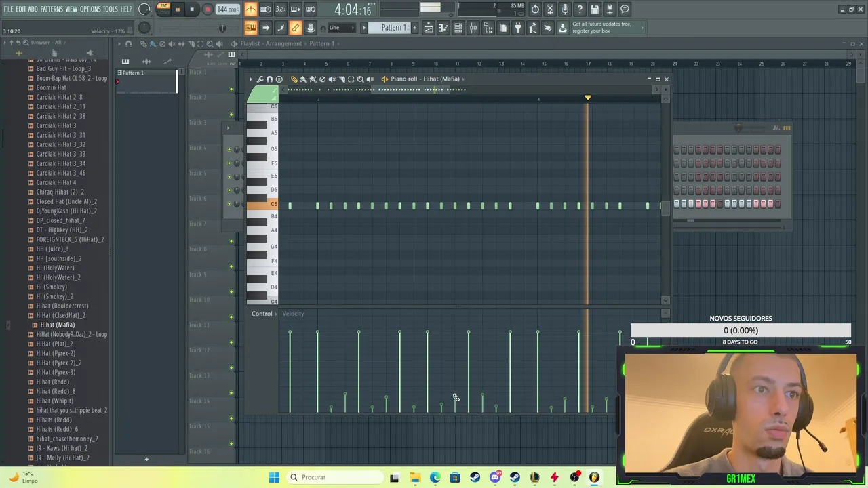Viewport: 868px width, 488px height.
Task: Open the channel rack view icon
Action: (458, 28)
